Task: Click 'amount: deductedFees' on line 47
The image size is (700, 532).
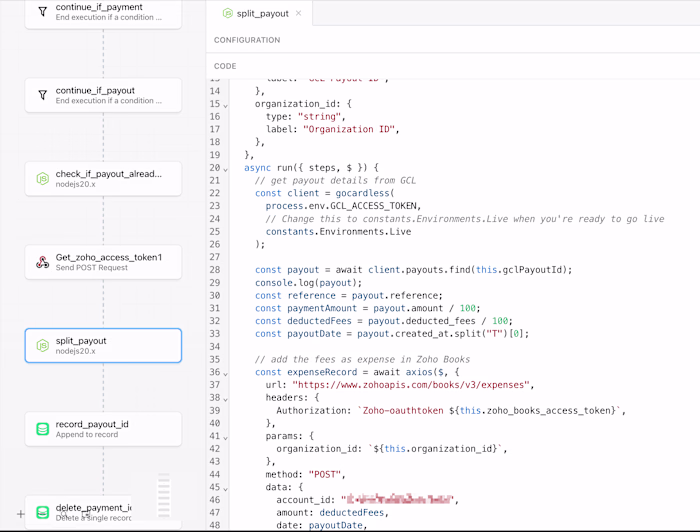Action: (x=332, y=513)
